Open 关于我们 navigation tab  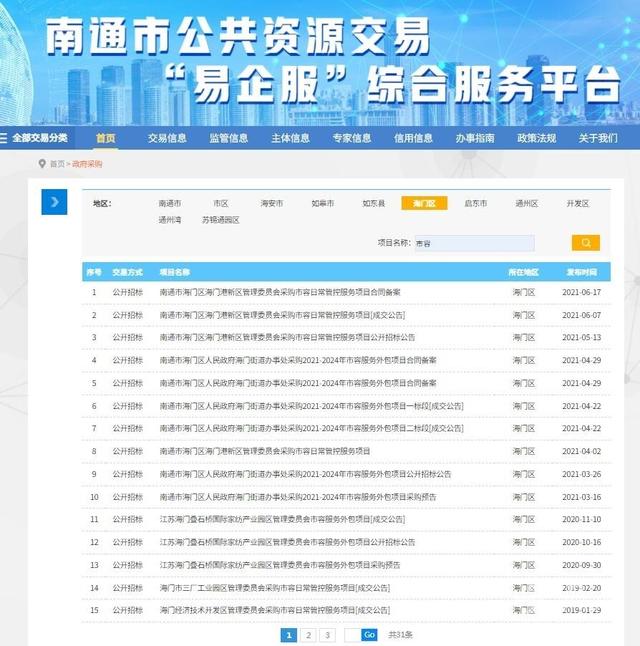[598, 138]
